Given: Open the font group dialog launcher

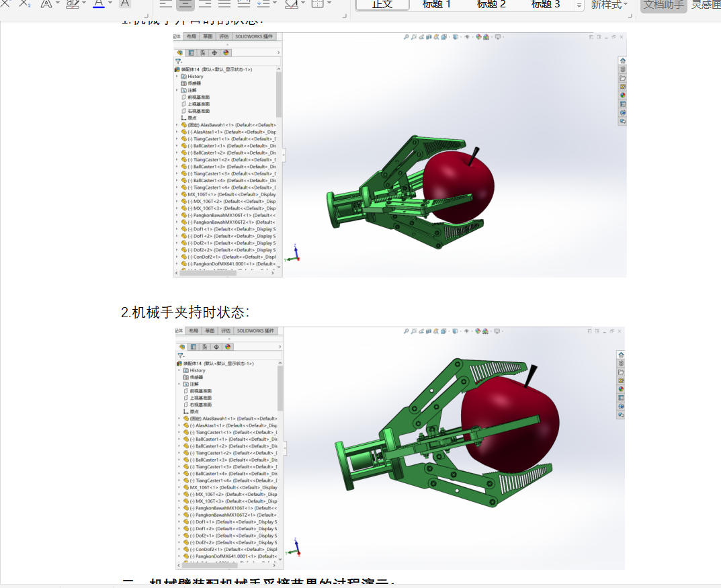Looking at the screenshot, I should (146, 15).
